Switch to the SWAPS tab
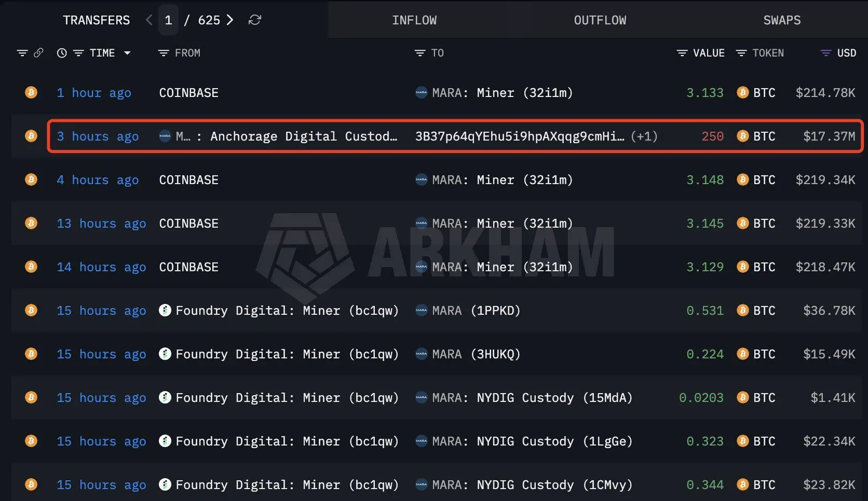The width and height of the screenshot is (868, 501). pos(782,20)
